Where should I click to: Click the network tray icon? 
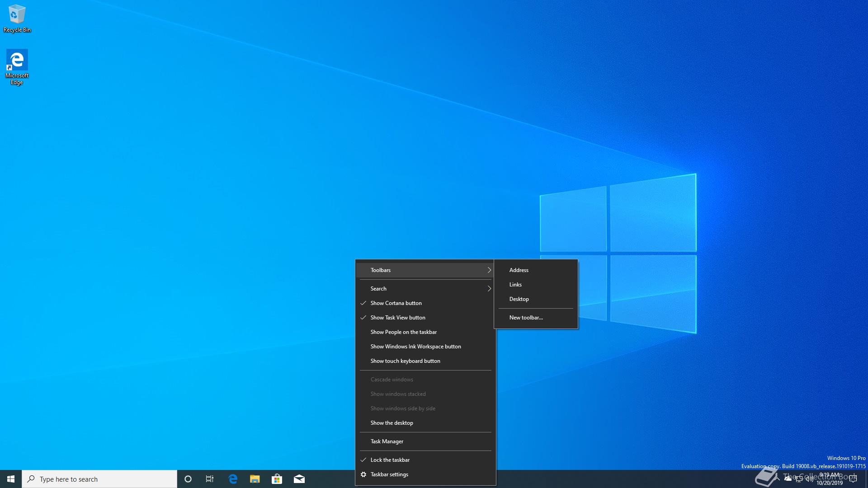799,479
